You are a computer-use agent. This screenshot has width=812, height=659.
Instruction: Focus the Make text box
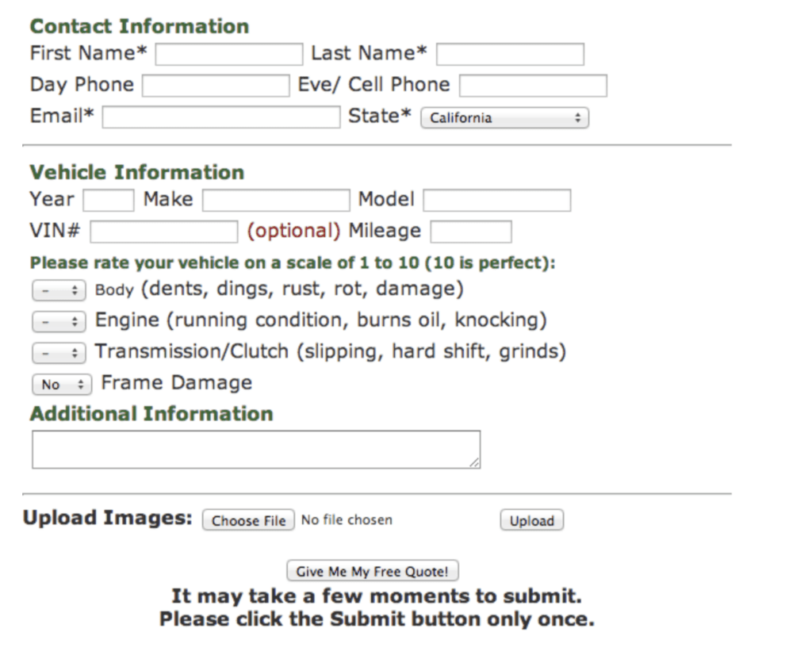(275, 200)
